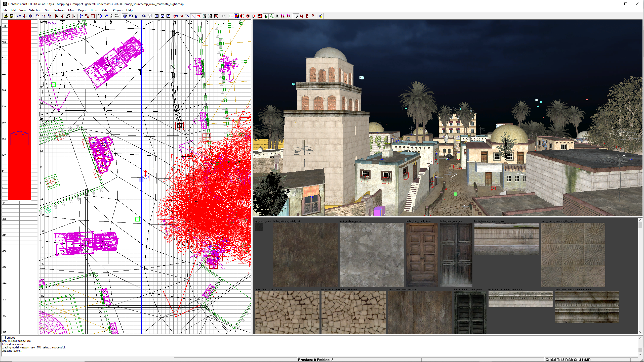644x362 pixels.
Task: Click the red patch mesh icon
Action: point(181,16)
